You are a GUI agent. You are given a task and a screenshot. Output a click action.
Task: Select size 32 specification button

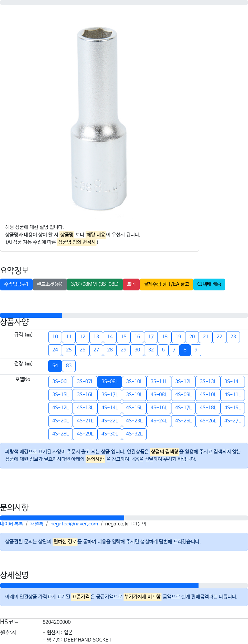pyautogui.click(x=151, y=350)
